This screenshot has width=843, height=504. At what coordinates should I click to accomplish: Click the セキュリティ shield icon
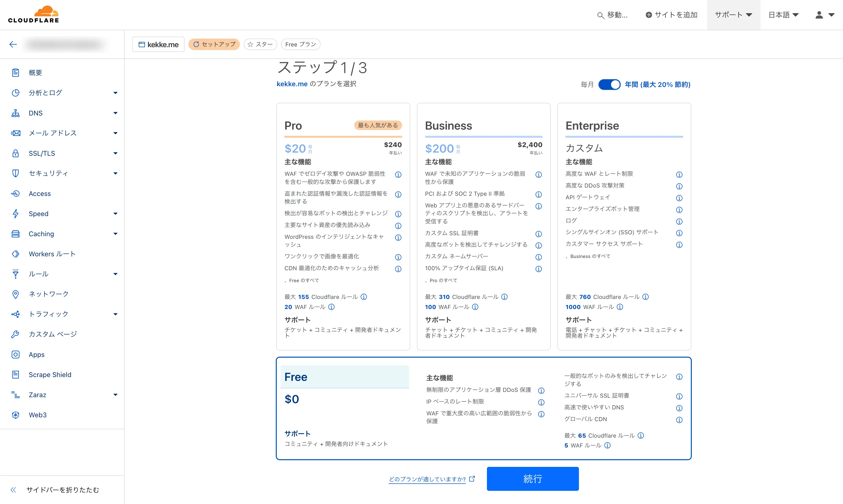coord(16,173)
